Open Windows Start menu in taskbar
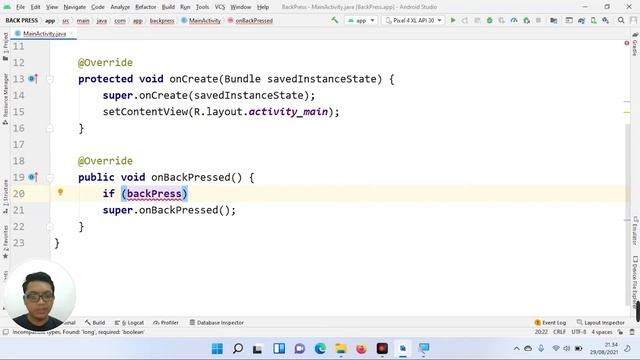Screen dimensions: 640x360 point(217,349)
